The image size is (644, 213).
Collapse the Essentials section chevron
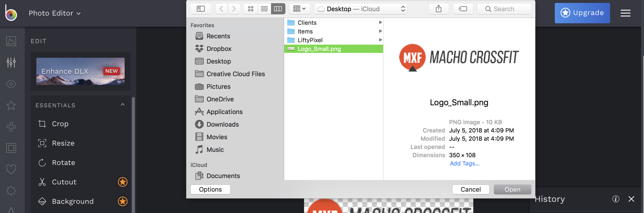[123, 105]
